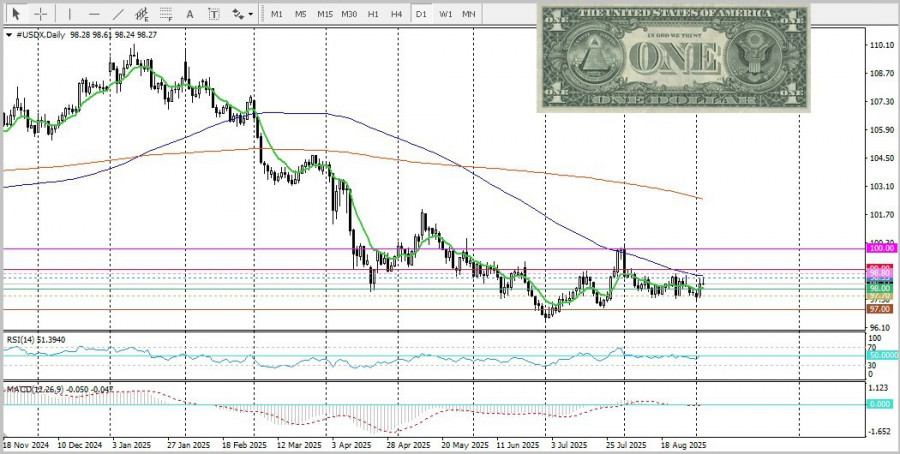
Task: Click the 12 Mar 2025 date label
Action: click(298, 445)
